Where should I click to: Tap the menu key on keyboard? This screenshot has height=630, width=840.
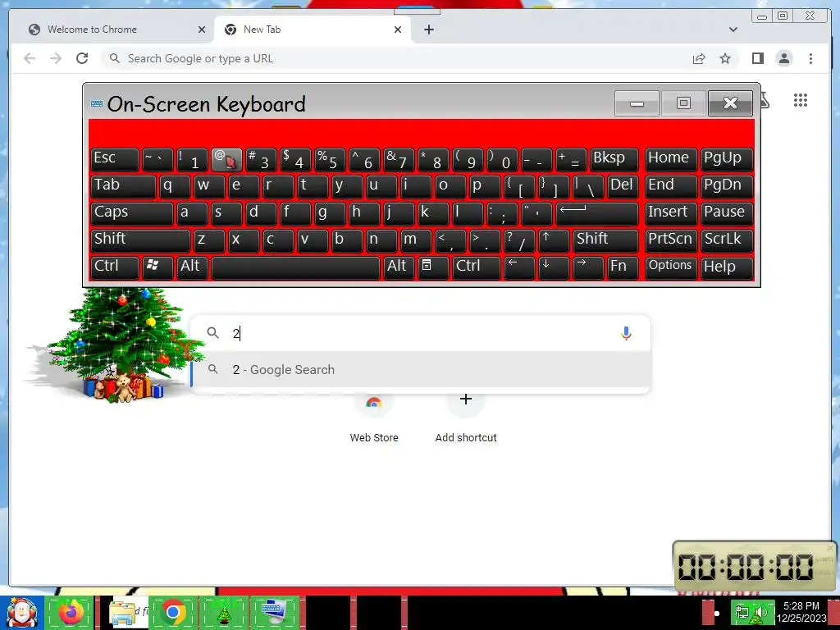point(432,268)
